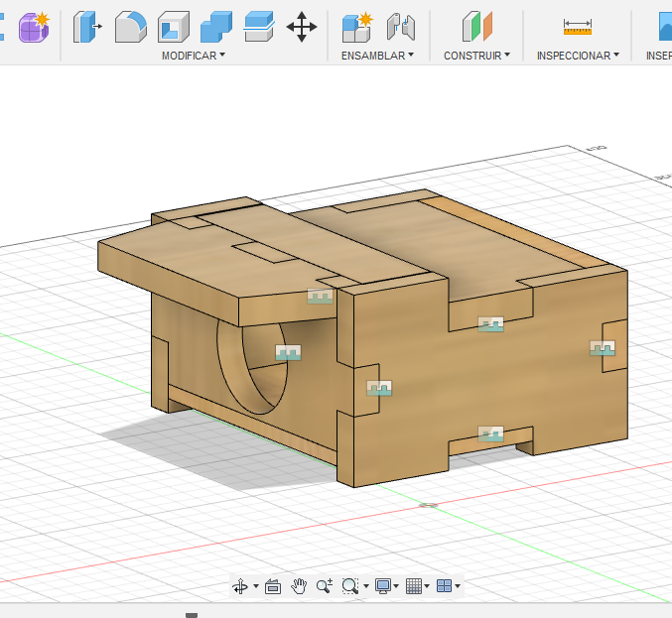
Task: Choose the Combine bodies tool
Action: pos(216,26)
